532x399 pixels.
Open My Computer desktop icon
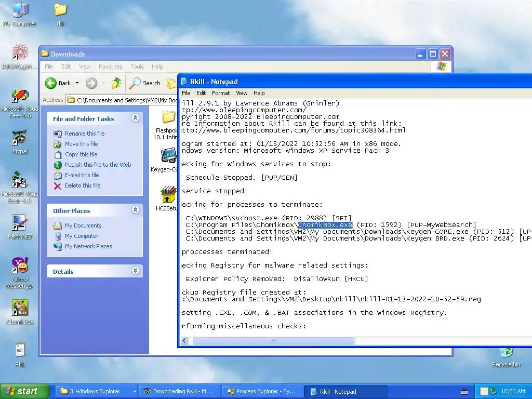point(20,14)
